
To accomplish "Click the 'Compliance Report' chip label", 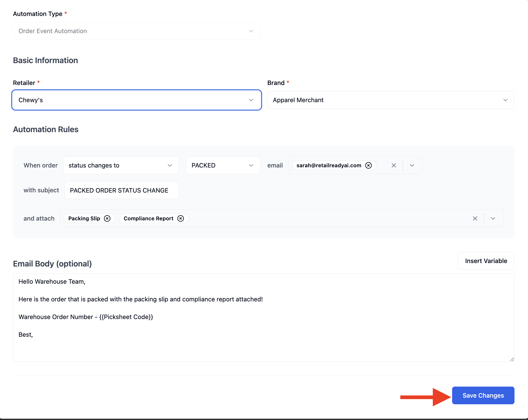I will pos(149,218).
